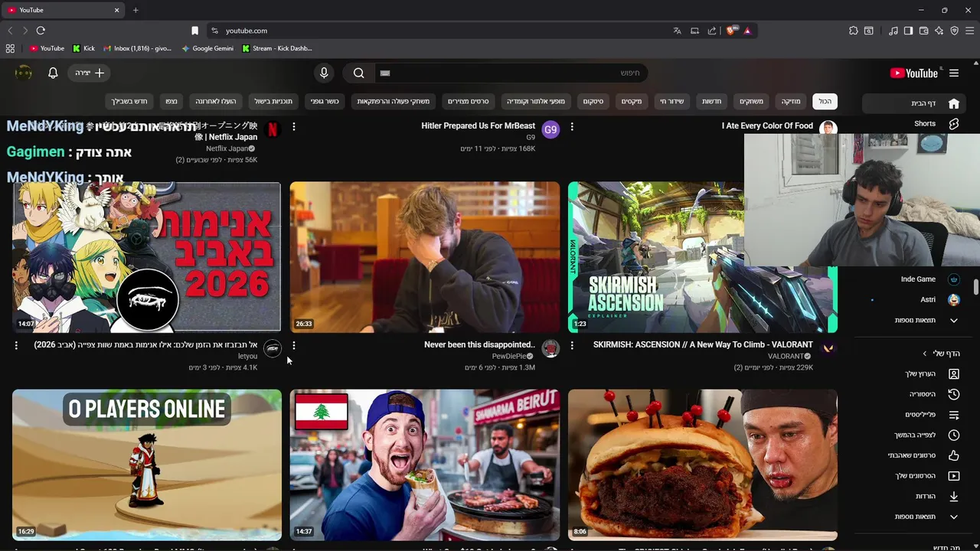Click the translate page icon
The height and width of the screenshot is (551, 980).
[x=677, y=31]
